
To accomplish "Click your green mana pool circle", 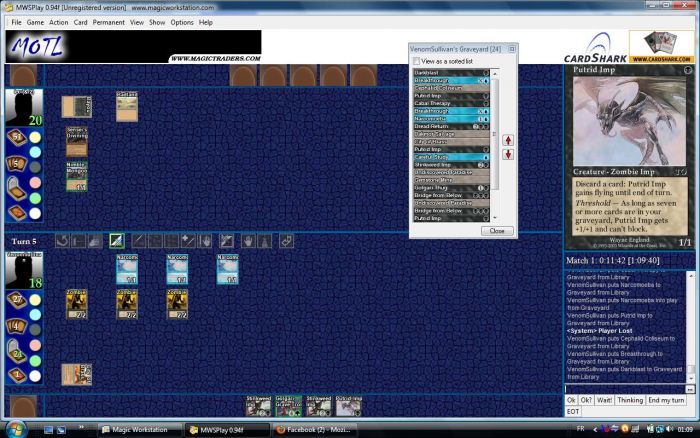I will coord(35,360).
